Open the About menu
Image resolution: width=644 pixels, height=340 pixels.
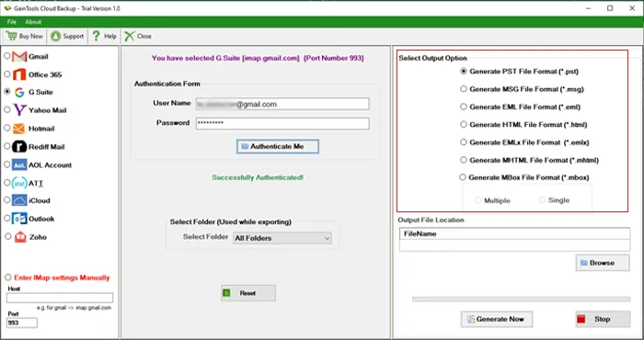pos(33,22)
